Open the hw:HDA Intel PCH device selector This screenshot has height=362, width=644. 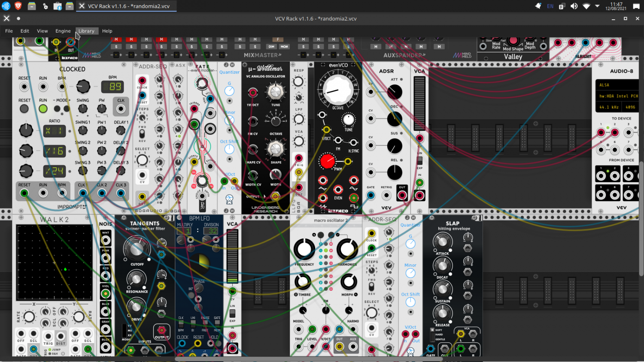618,96
